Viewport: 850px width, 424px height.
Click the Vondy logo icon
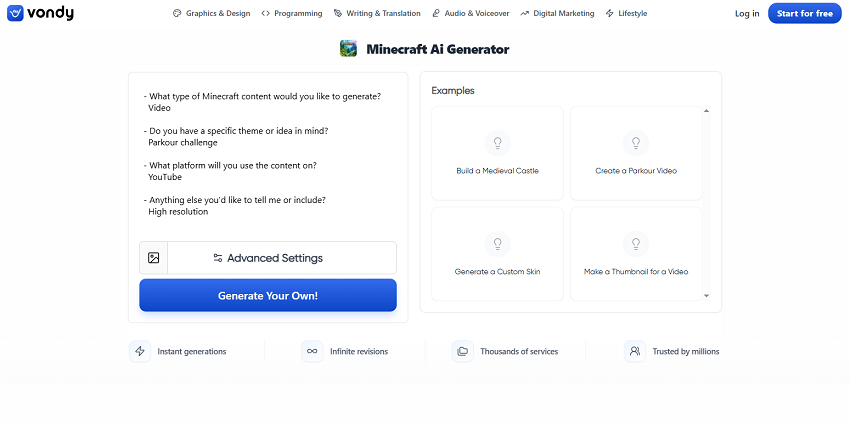tap(15, 13)
